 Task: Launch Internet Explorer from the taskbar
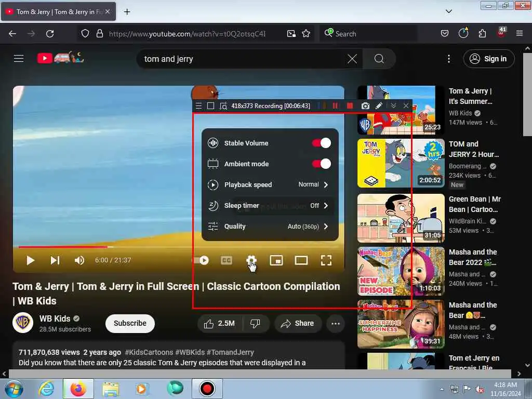click(46, 389)
